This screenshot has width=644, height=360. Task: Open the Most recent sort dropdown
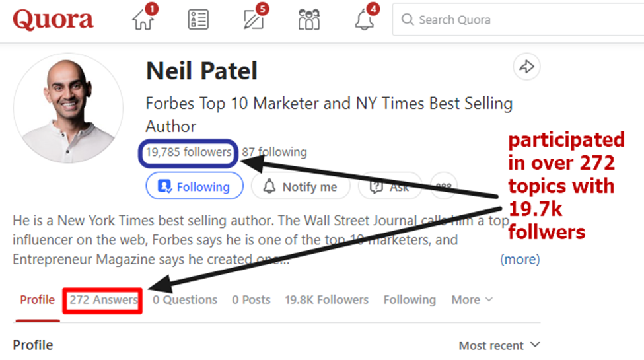(499, 345)
